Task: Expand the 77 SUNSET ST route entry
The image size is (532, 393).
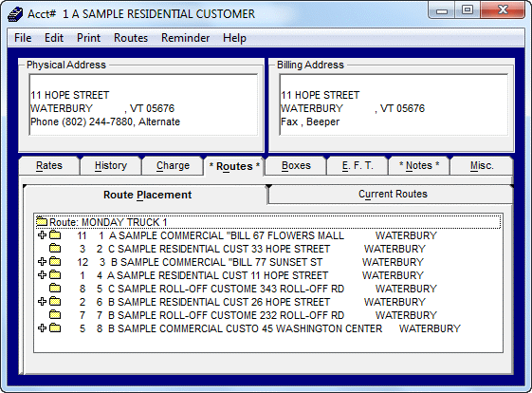Action: pos(42,262)
